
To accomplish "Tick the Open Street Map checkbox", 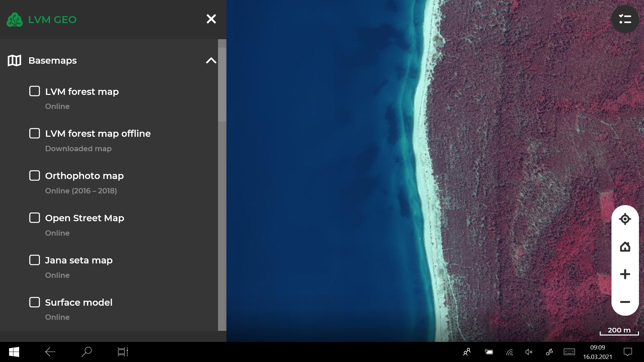I will pos(35,218).
